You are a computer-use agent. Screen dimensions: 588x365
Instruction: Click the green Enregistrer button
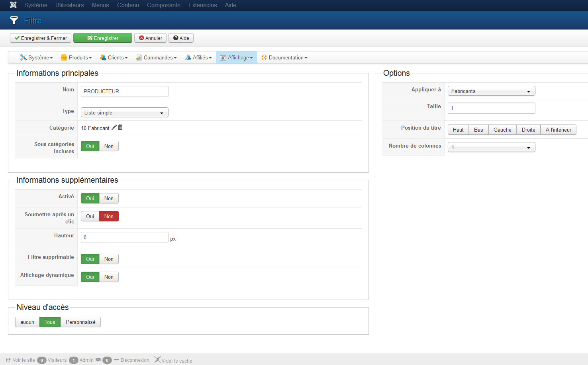[x=103, y=38]
